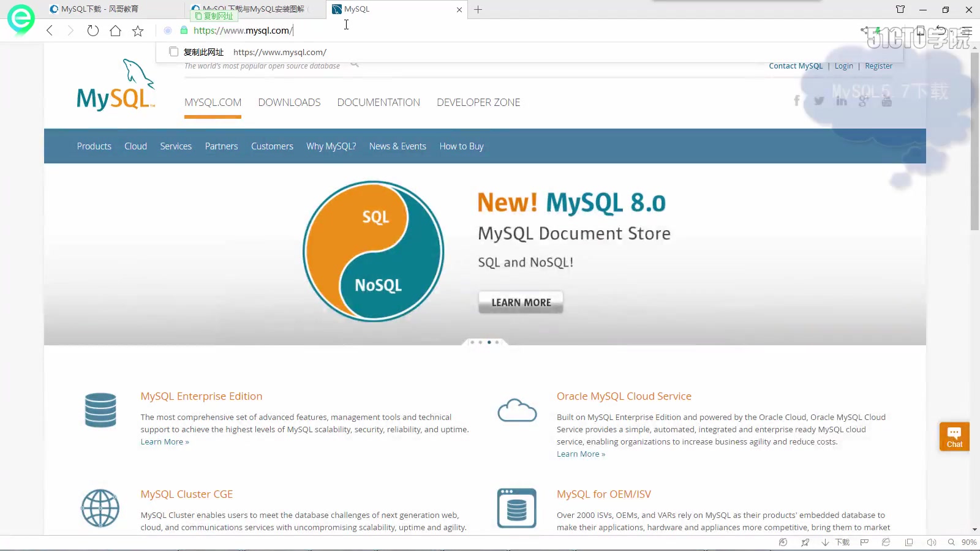Image resolution: width=980 pixels, height=551 pixels.
Task: Open the Services menu
Action: click(x=176, y=146)
